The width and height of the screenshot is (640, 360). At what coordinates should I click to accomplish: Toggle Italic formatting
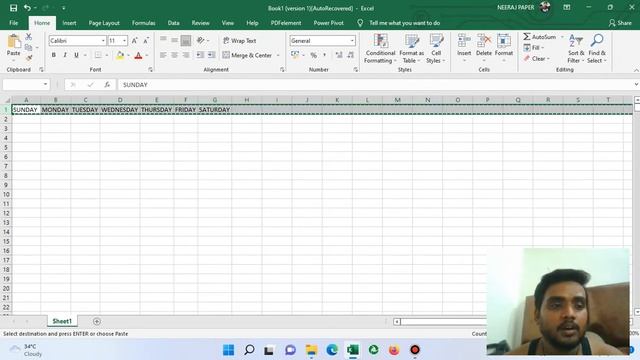tap(64, 55)
